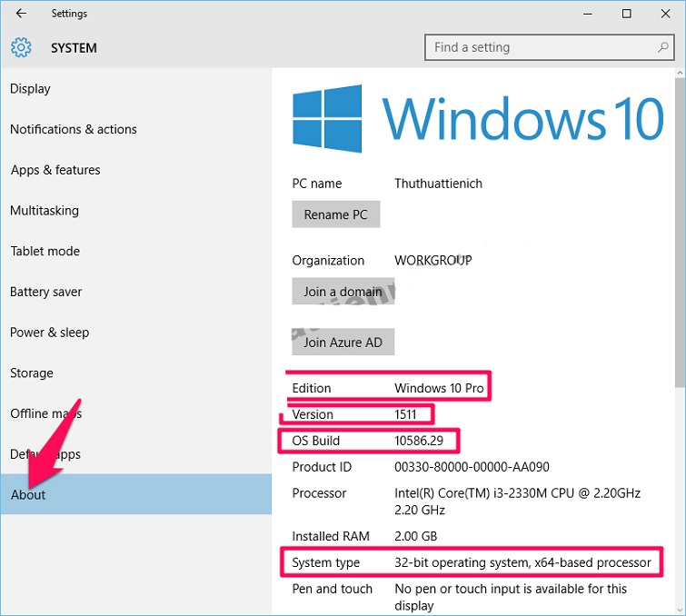This screenshot has height=616, width=686.
Task: Click the scrollbar up arrow
Action: [680, 75]
